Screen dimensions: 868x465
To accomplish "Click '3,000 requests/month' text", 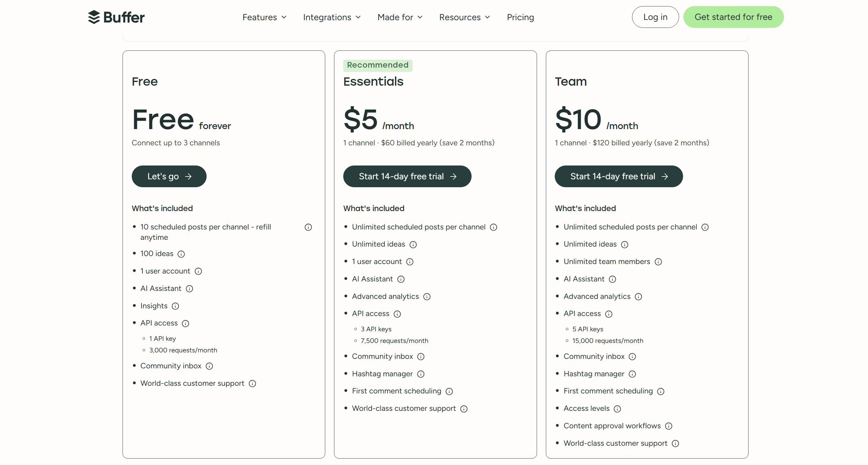I will pos(183,350).
